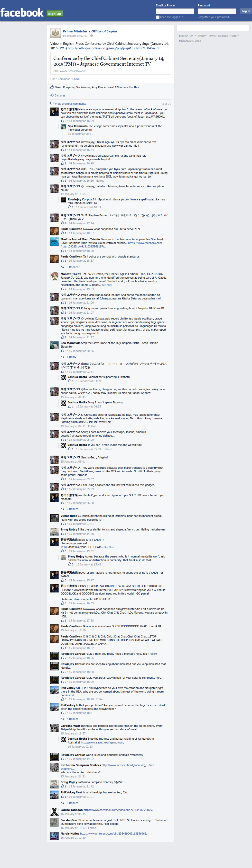Click Share link under the post
The width and height of the screenshot is (252, 868).
click(x=76, y=79)
